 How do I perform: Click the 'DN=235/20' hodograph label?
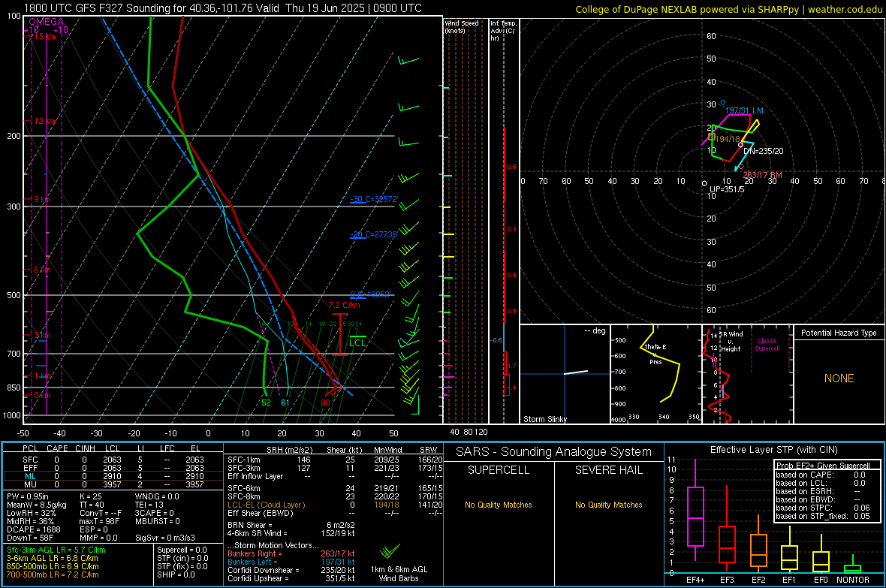click(x=764, y=151)
